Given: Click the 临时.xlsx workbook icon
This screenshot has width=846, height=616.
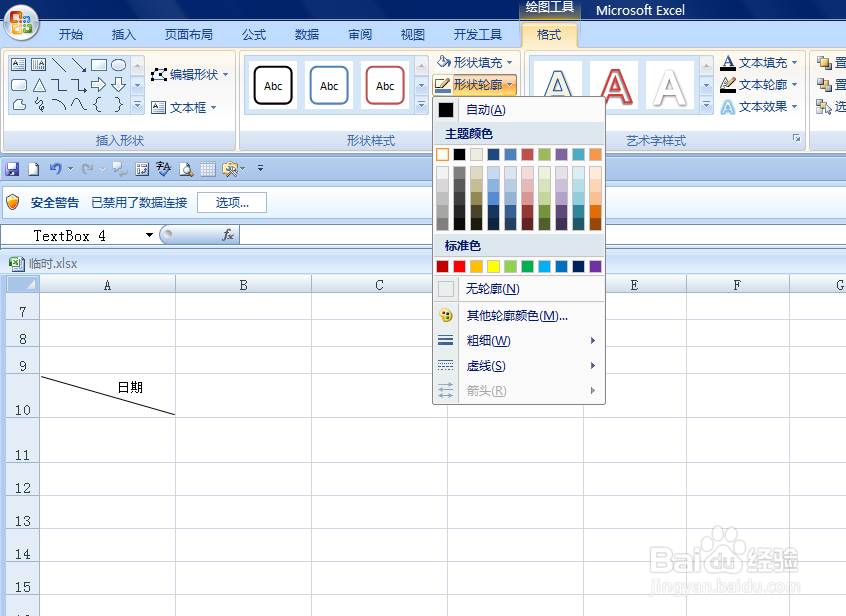Looking at the screenshot, I should click(17, 263).
